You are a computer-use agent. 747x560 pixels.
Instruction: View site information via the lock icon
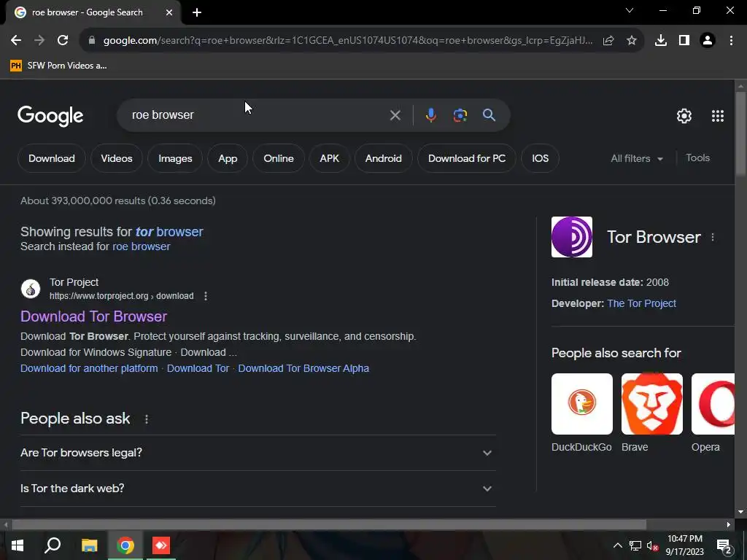pyautogui.click(x=92, y=41)
